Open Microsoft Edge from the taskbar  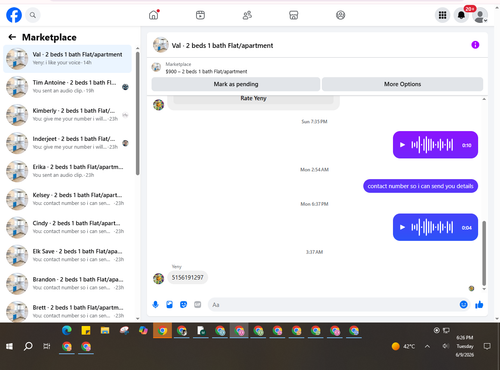click(x=67, y=330)
